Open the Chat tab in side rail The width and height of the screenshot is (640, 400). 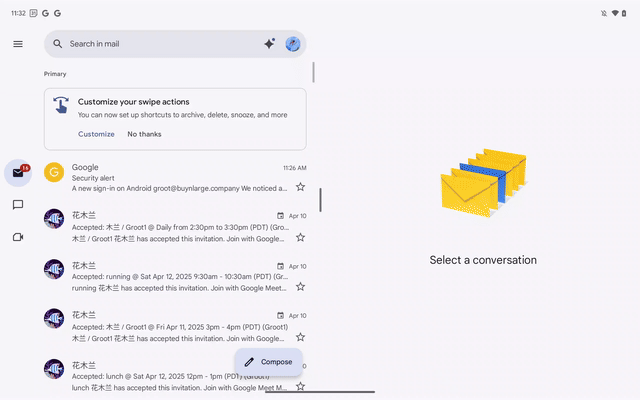(x=18, y=205)
